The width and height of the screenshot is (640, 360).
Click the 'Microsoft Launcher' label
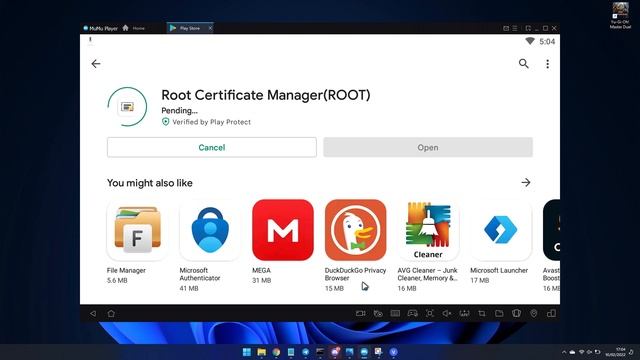coord(499,270)
